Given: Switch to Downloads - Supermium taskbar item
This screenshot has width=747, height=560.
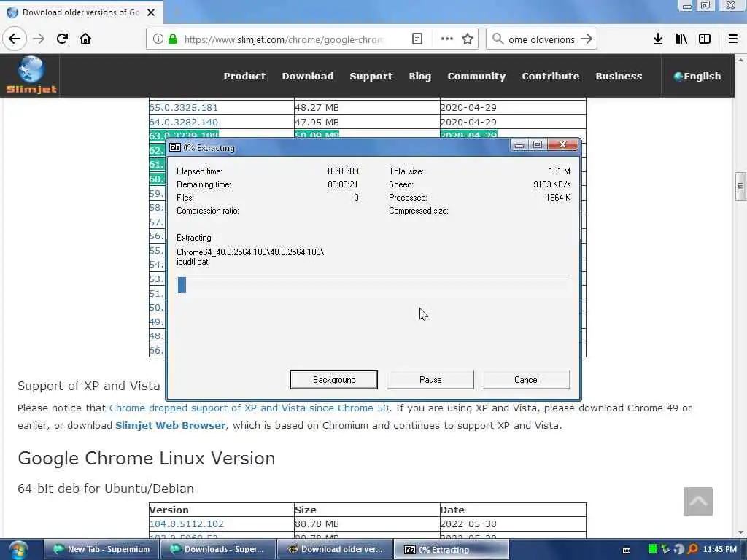Looking at the screenshot, I should [x=219, y=550].
